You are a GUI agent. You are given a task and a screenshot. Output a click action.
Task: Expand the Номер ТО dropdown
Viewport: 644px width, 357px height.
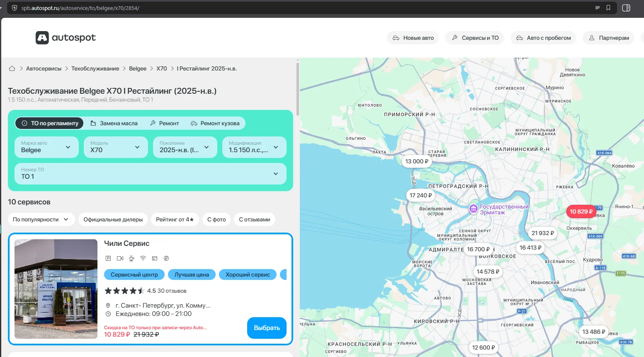pos(151,174)
